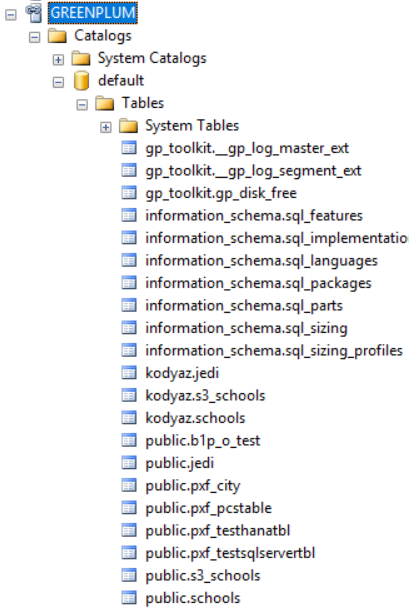This screenshot has width=409, height=611.
Task: Click the default database cylinder icon
Action: click(x=81, y=81)
